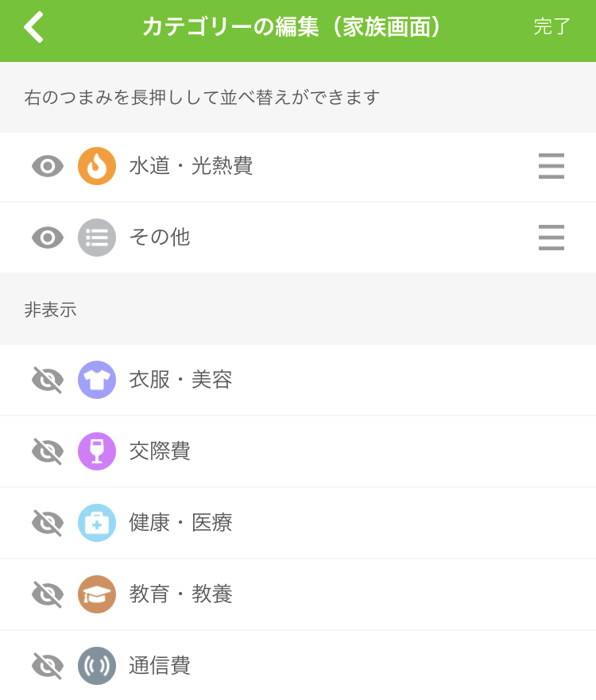
Task: Select the 通信費 category label
Action: [x=160, y=665]
